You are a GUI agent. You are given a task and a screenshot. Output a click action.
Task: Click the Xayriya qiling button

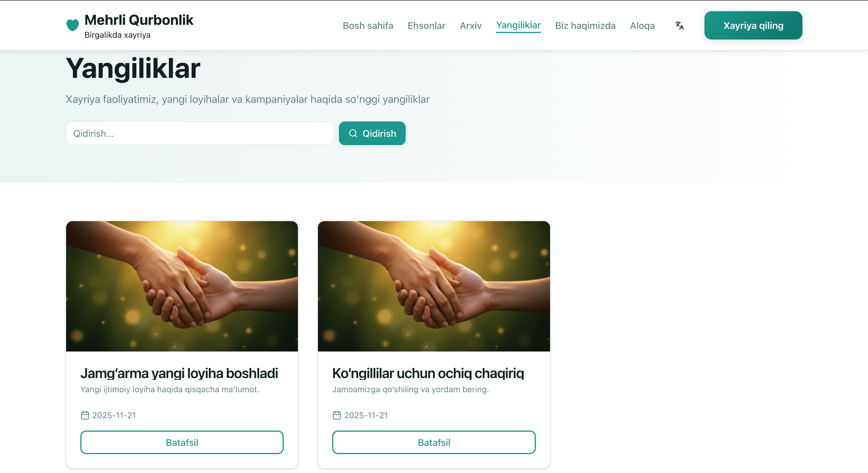753,25
